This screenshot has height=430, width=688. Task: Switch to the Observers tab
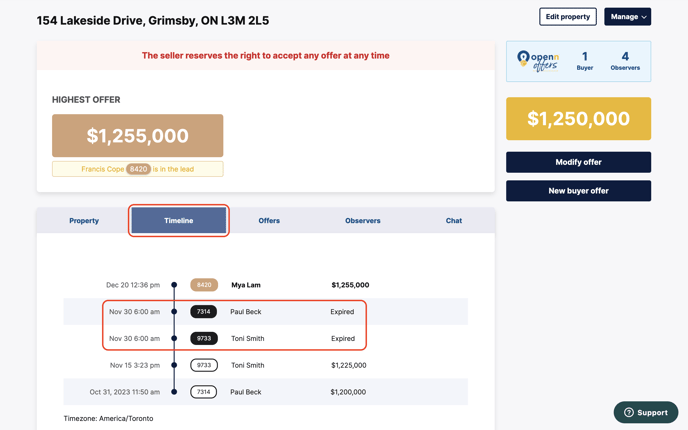tap(363, 220)
